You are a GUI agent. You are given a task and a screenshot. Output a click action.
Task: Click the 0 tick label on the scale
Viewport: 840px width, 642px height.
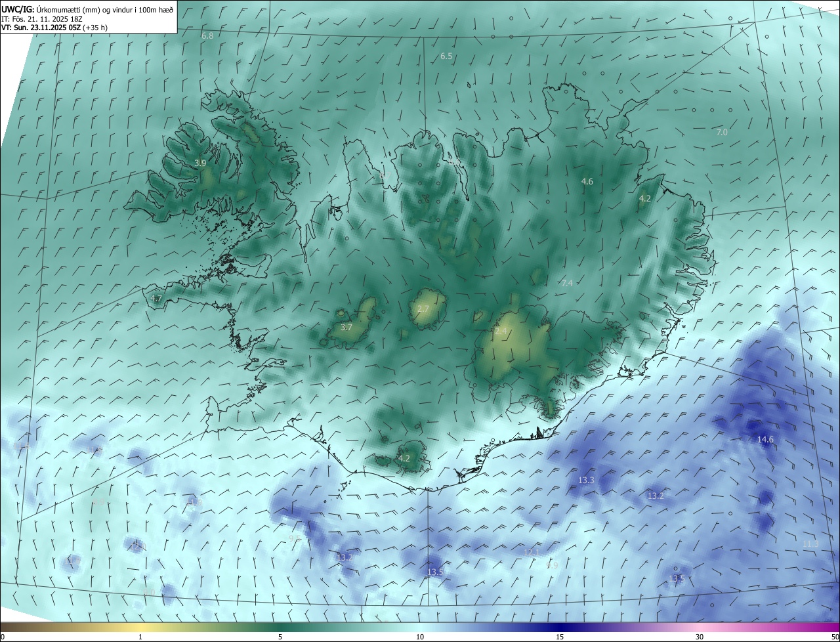[3, 637]
